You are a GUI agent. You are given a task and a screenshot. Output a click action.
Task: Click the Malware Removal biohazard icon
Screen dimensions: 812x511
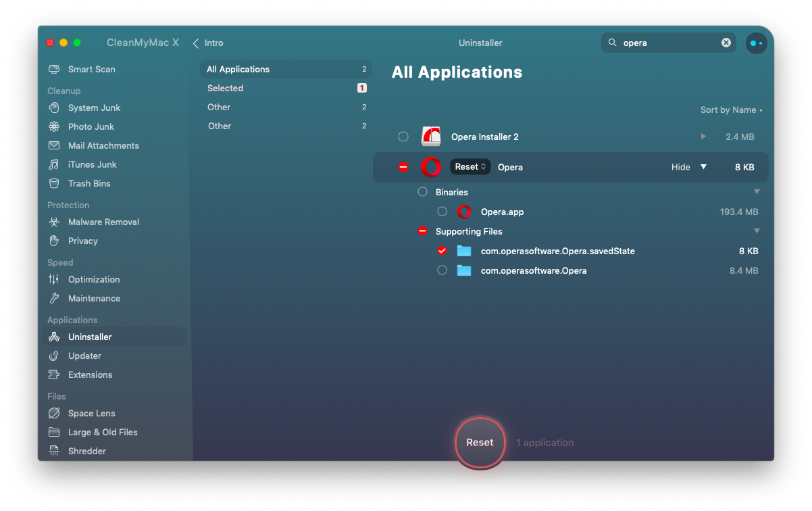(54, 222)
